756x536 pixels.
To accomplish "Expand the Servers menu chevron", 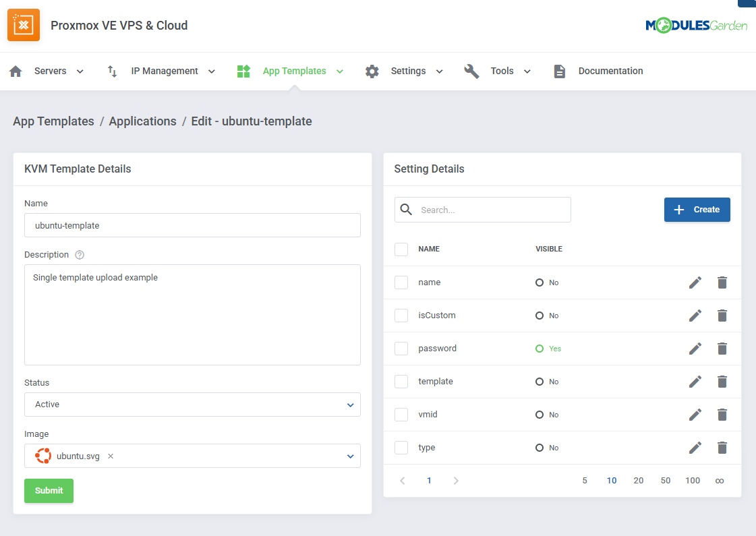I will tap(80, 71).
